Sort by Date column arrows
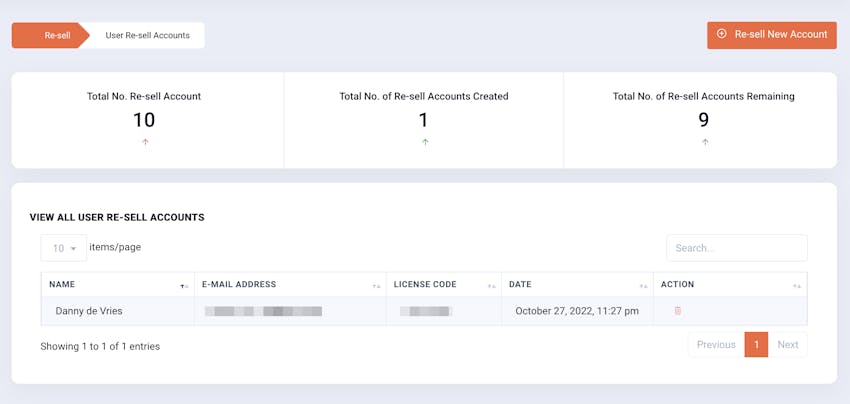Viewport: 850px width, 404px height. click(x=643, y=286)
